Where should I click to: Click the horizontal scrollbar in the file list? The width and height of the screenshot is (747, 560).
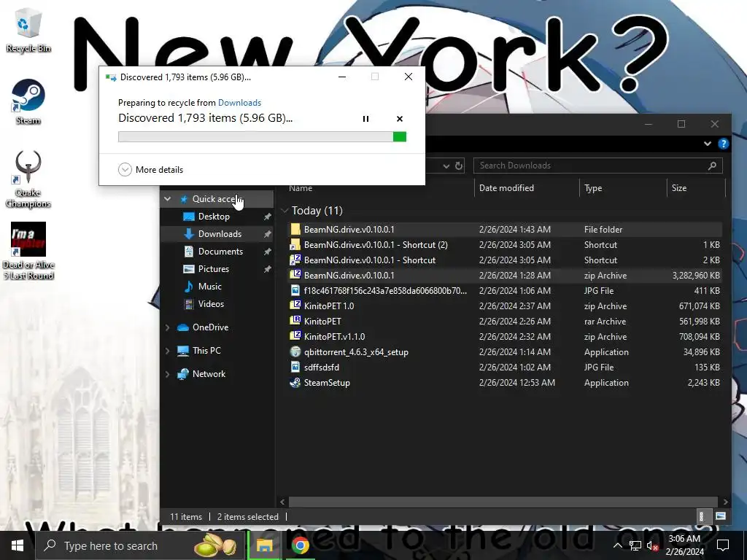[503, 502]
